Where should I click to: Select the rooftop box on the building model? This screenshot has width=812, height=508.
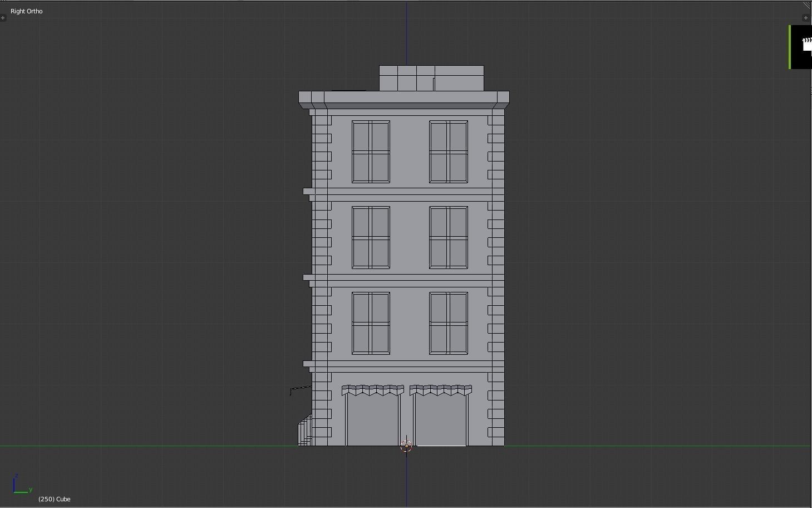click(431, 78)
